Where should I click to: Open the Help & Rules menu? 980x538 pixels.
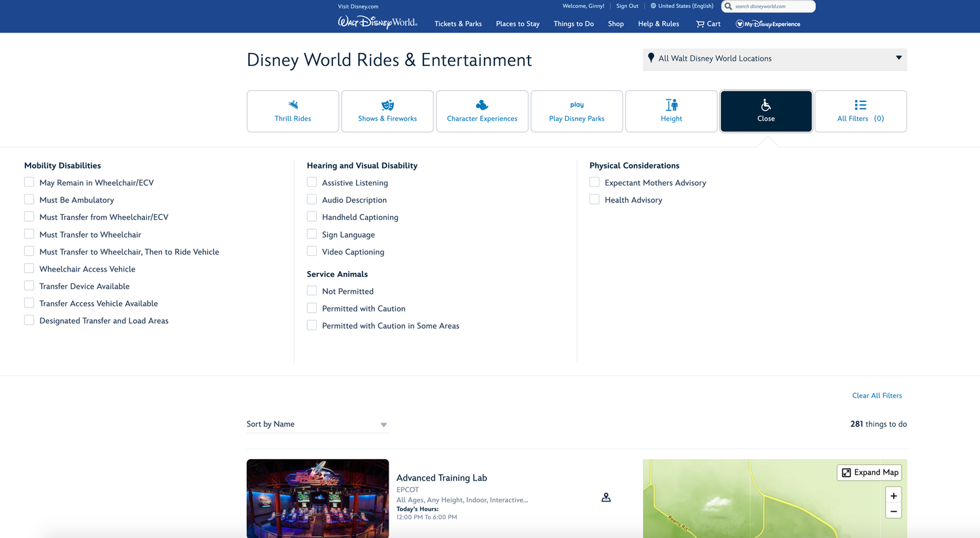click(659, 24)
